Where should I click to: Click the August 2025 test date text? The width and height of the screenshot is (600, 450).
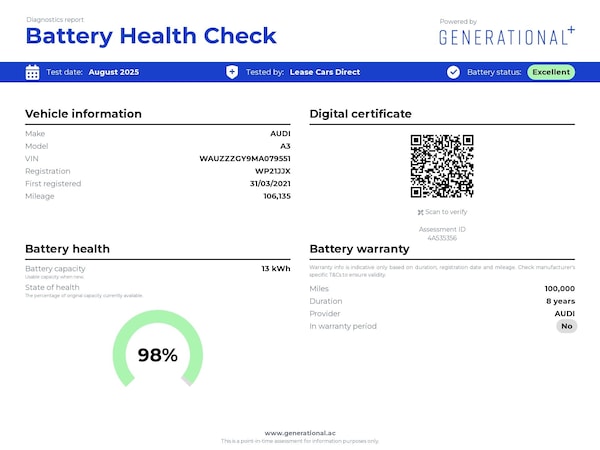114,72
